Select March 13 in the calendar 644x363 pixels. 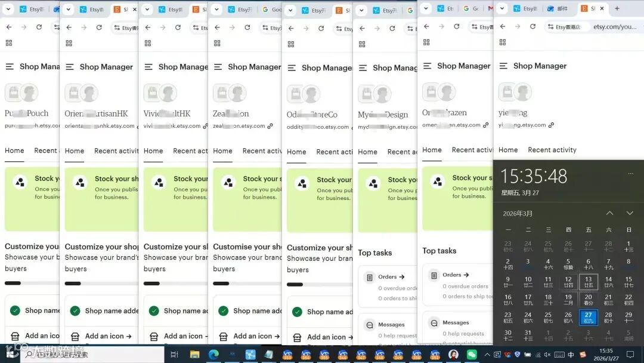pos(588,282)
